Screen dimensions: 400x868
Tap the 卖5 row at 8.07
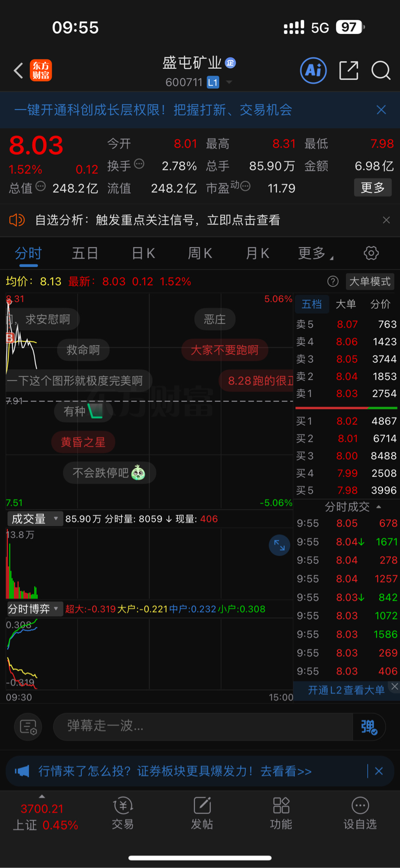click(346, 324)
